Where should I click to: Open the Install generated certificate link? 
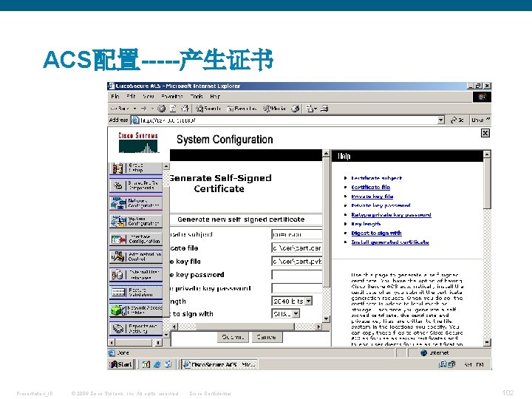390,242
